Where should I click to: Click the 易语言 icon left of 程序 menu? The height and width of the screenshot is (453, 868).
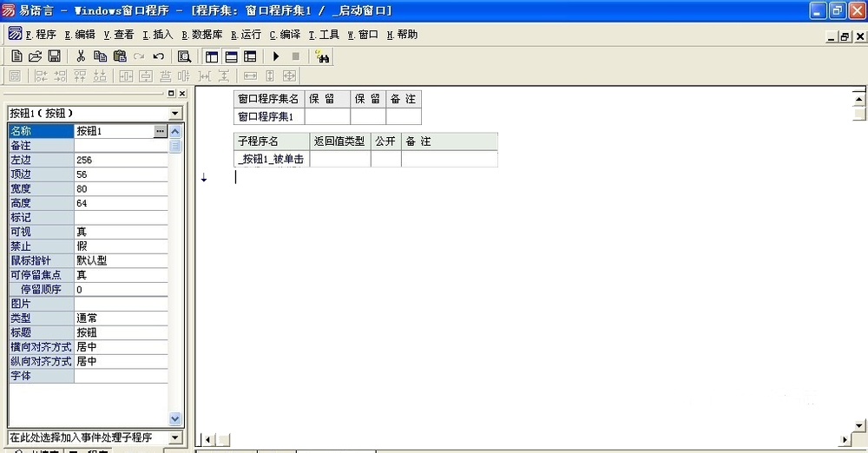[x=15, y=34]
